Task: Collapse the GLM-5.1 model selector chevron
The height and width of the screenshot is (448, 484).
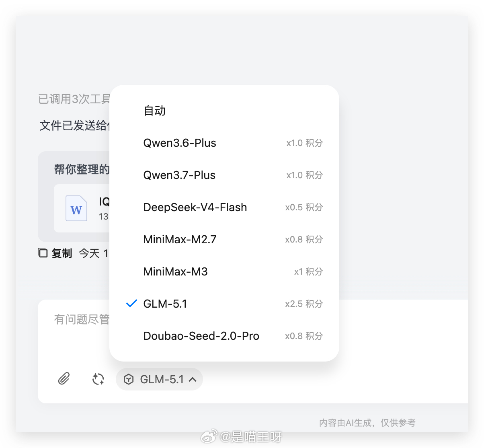Action: (193, 379)
